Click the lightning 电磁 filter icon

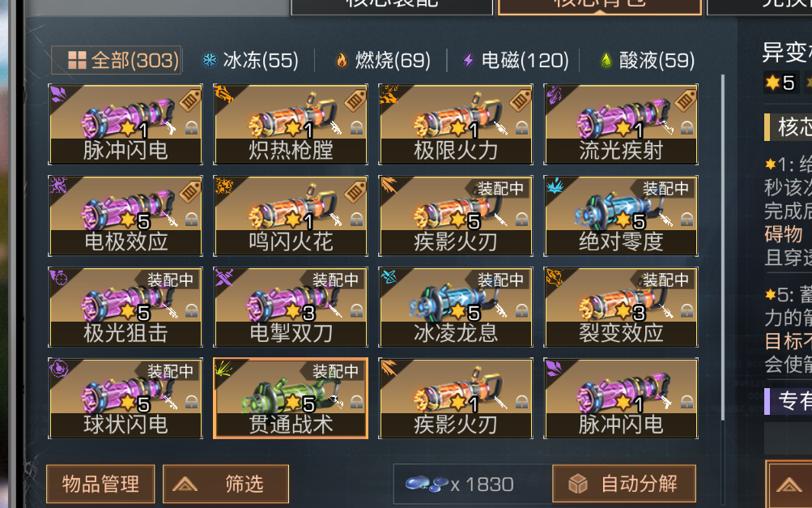tap(468, 60)
